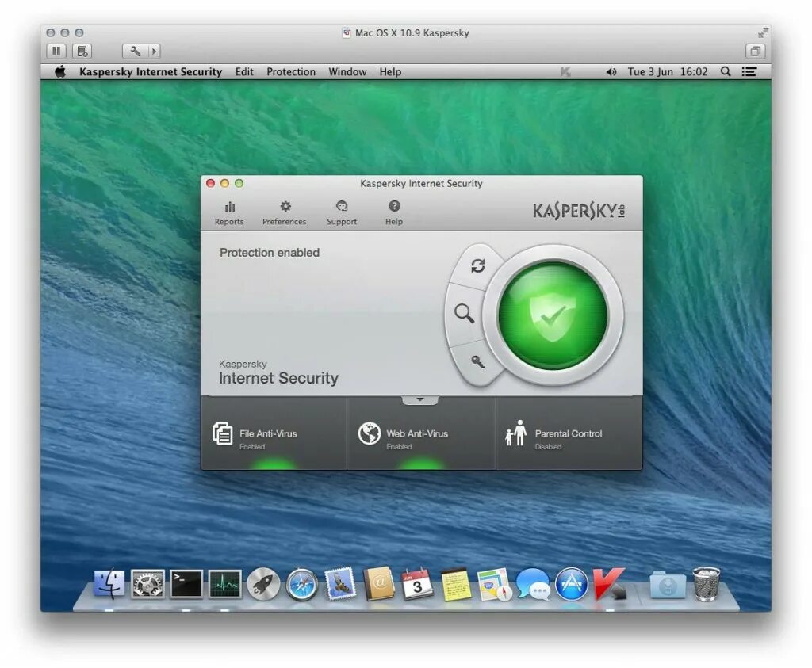Click the license key icon
Viewport: 812px width, 668px height.
[x=478, y=361]
